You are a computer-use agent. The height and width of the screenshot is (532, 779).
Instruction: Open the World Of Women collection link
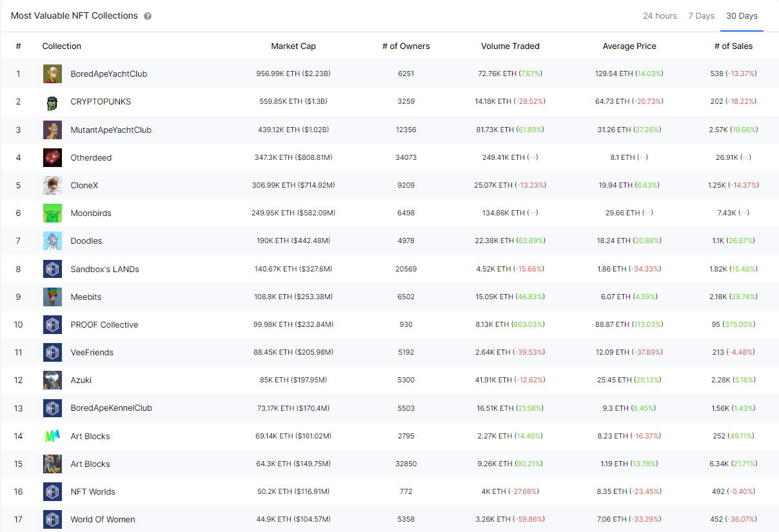click(x=103, y=519)
